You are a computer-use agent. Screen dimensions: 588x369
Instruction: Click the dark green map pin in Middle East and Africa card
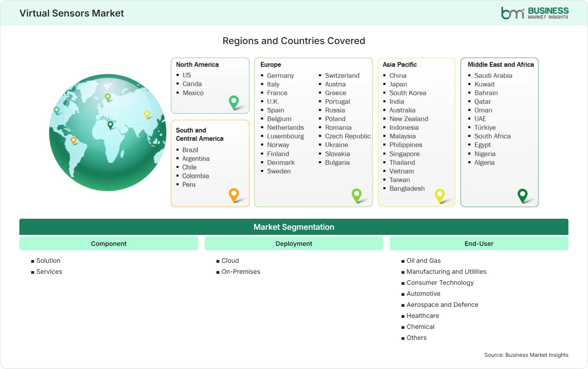click(523, 196)
